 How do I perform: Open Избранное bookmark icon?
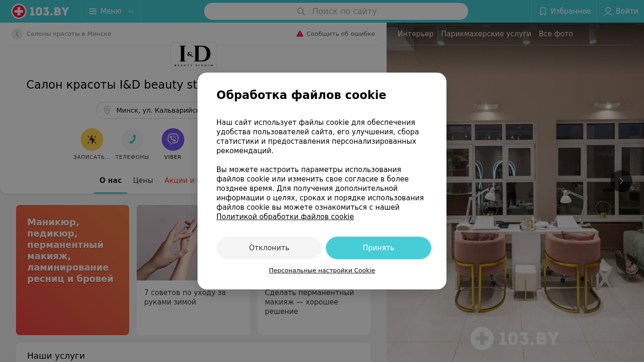click(543, 11)
